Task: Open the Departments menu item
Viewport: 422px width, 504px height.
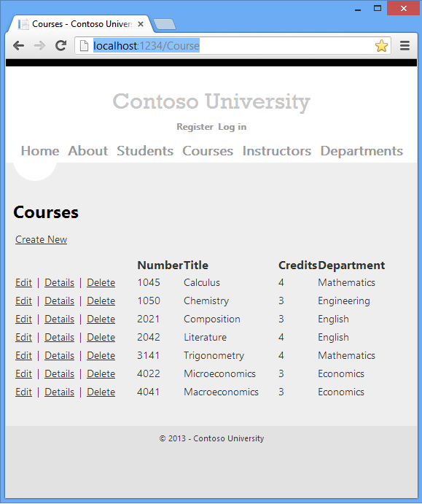Action: [362, 151]
